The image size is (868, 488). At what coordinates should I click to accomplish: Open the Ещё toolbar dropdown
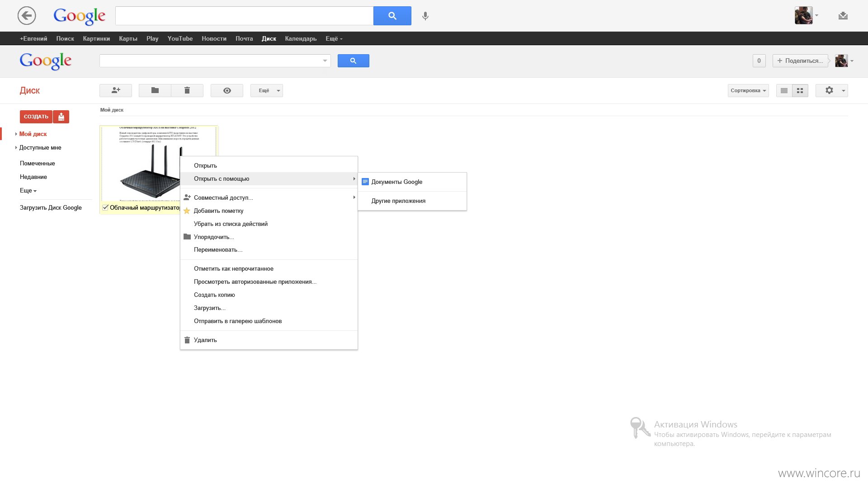click(267, 90)
